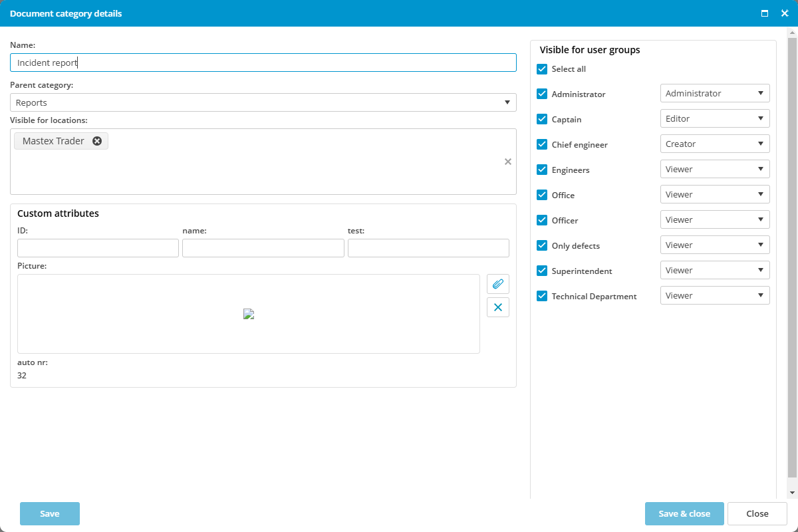The width and height of the screenshot is (798, 532).
Task: Uncheck the Technical Department user group
Action: tap(542, 297)
